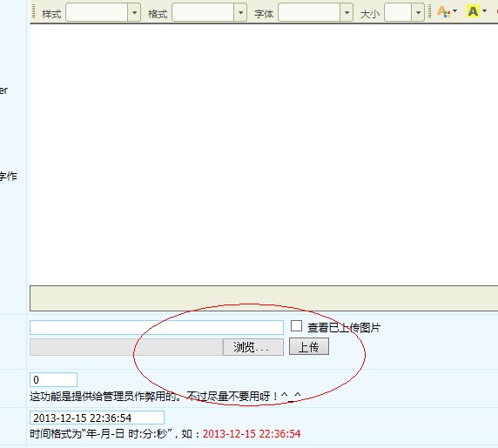Click the text color A icon
This screenshot has height=448, width=498.
(443, 11)
